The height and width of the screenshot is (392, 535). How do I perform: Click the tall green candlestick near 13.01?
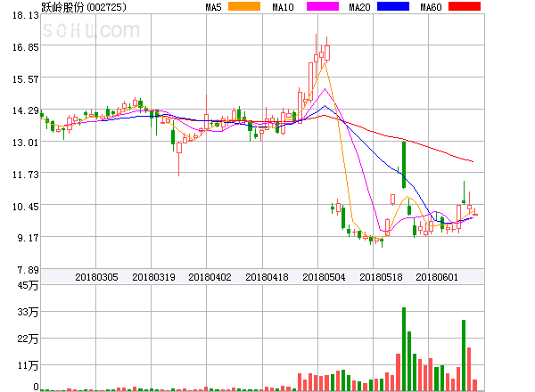click(404, 165)
